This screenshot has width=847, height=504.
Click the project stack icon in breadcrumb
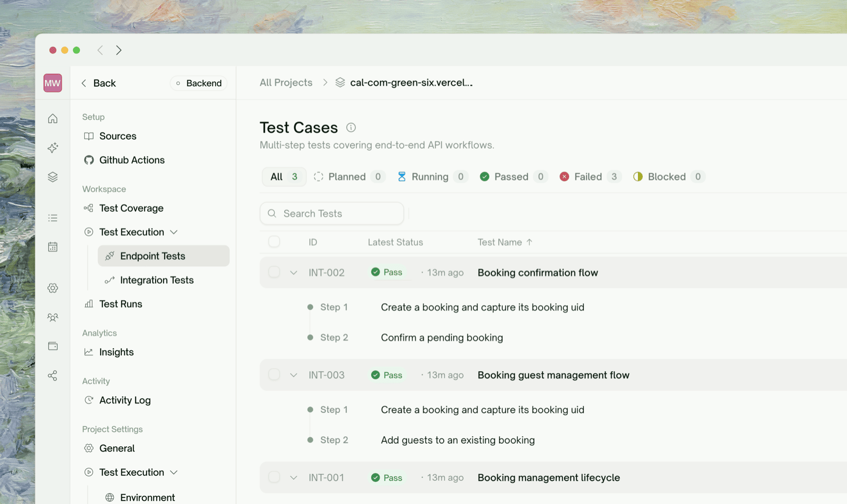click(340, 83)
